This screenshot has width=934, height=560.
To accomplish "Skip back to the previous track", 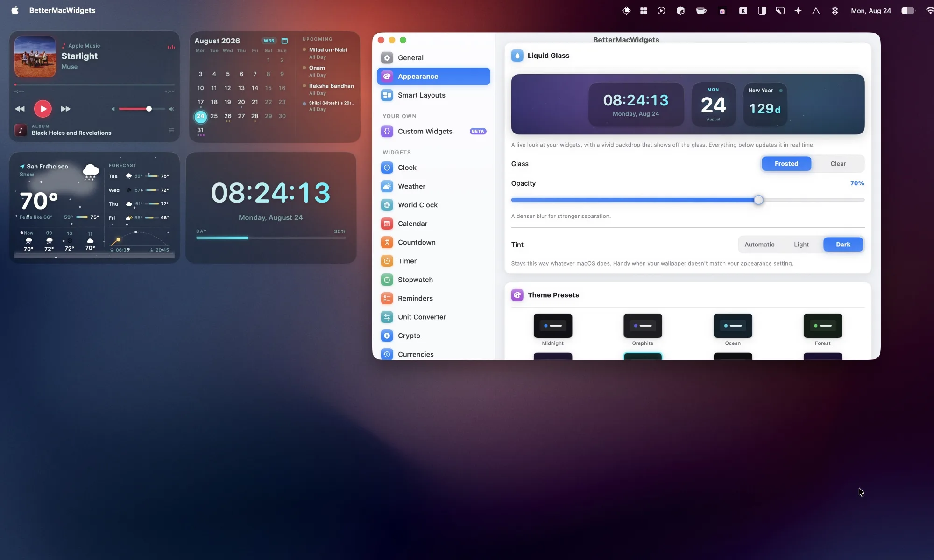I will 20,109.
